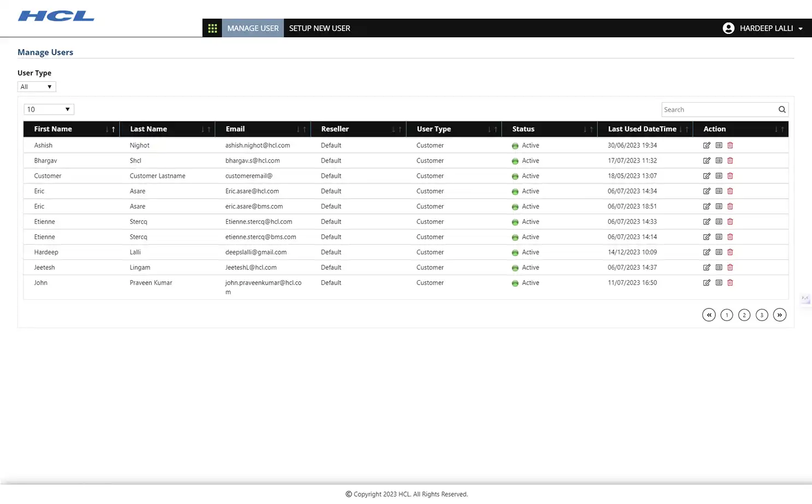Screen dimensions: 812x504
Task: Open the rows-per-page dropdown showing 10
Action: pos(49,109)
